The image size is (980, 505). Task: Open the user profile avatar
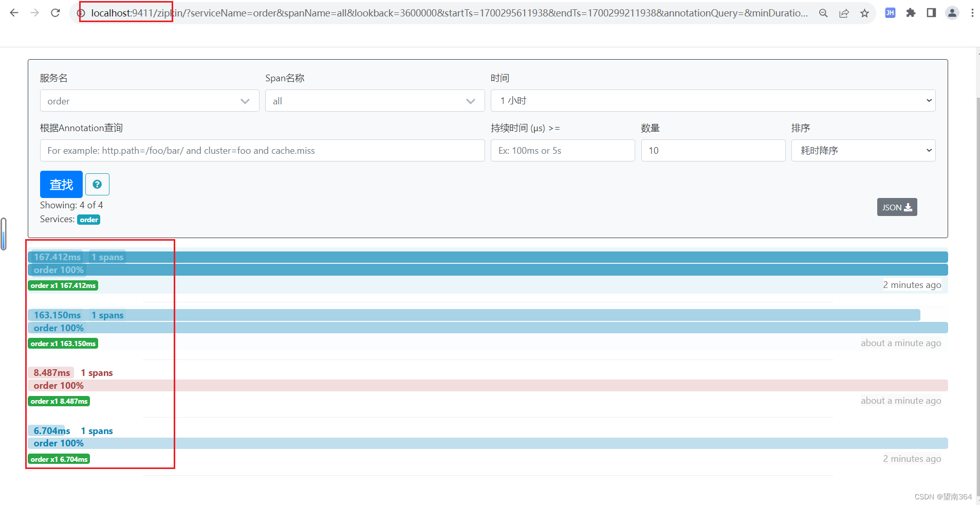[952, 13]
